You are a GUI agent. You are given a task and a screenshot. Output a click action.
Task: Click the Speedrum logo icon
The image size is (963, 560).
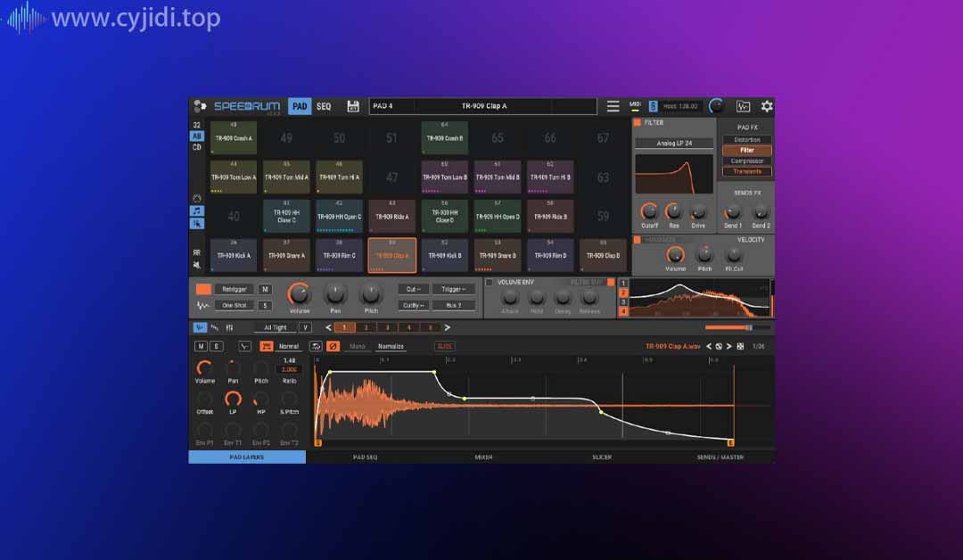click(x=200, y=106)
